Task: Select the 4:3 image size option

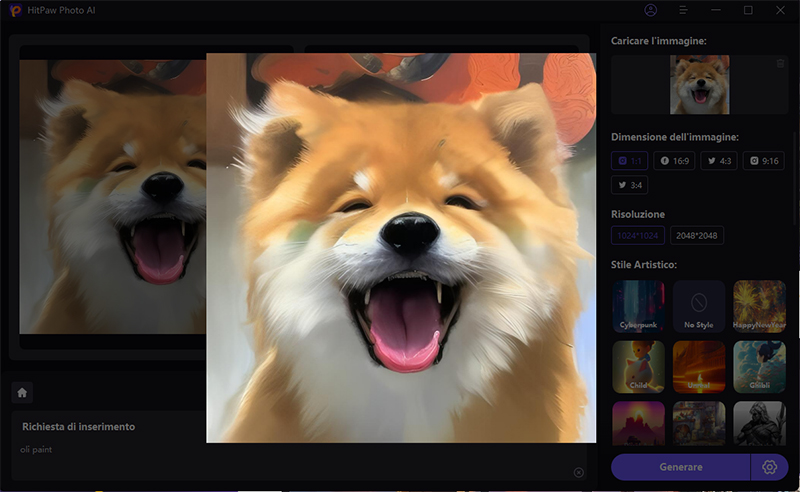Action: (719, 161)
